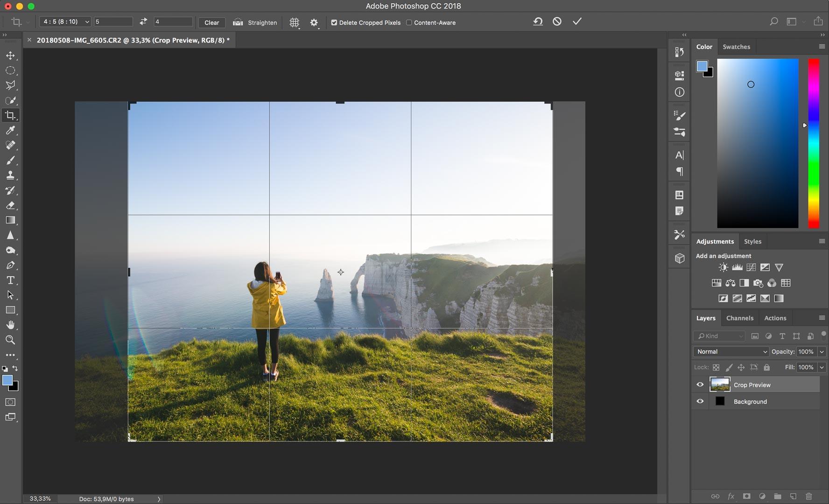Open crop overlay grid options
Screen dimensions: 829x504
(294, 22)
